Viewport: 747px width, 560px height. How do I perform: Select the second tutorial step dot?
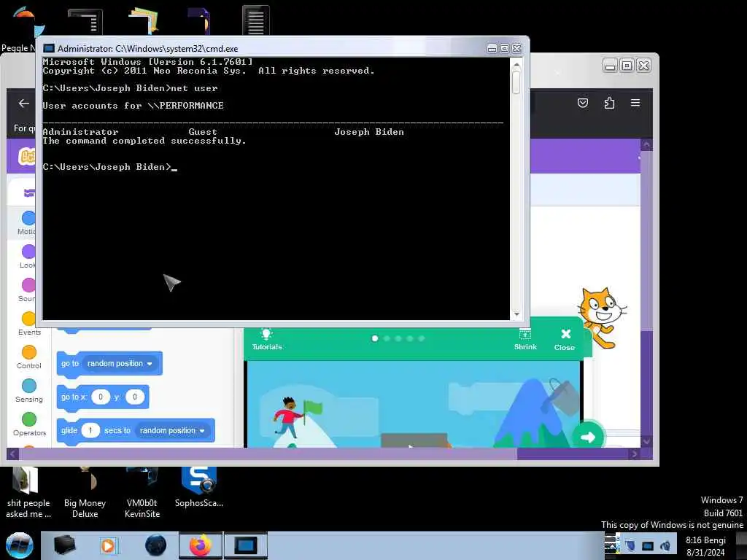tap(387, 338)
